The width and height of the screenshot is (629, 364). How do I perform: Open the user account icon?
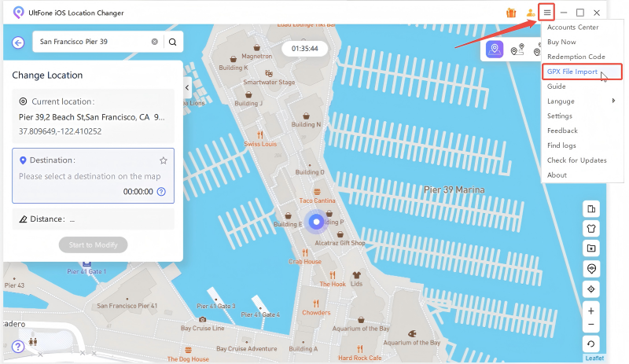point(531,13)
